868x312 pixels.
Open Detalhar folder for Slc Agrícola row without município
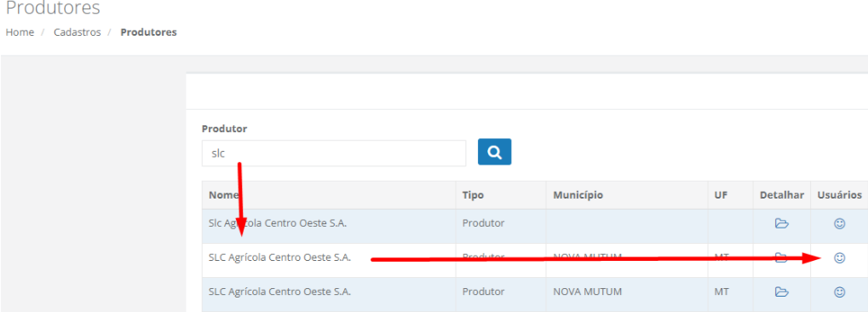[x=782, y=224]
